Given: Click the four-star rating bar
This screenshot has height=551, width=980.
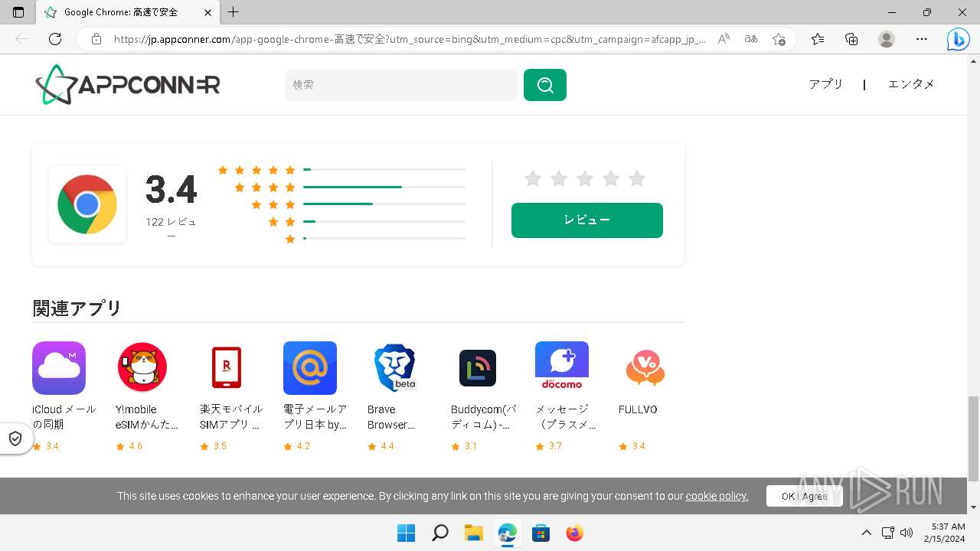Looking at the screenshot, I should 384,187.
